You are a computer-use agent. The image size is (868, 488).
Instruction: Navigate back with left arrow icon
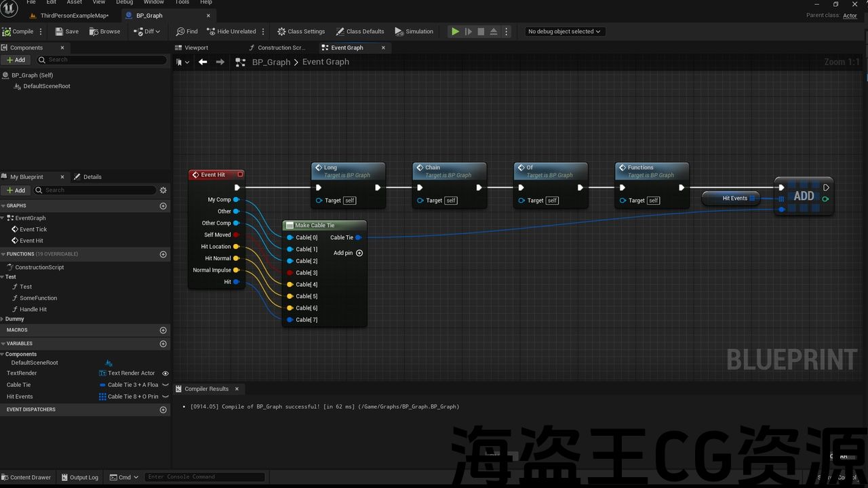203,62
